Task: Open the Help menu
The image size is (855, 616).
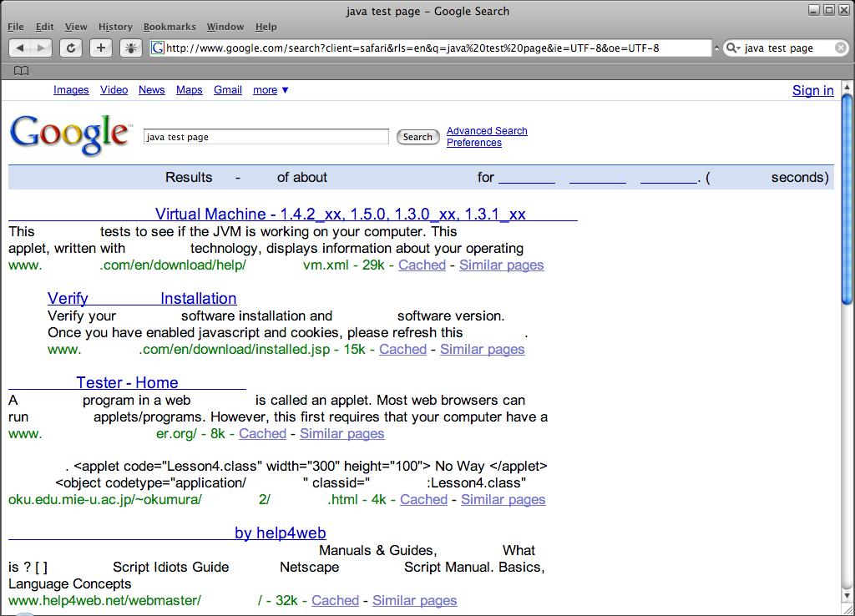Action: pyautogui.click(x=266, y=27)
